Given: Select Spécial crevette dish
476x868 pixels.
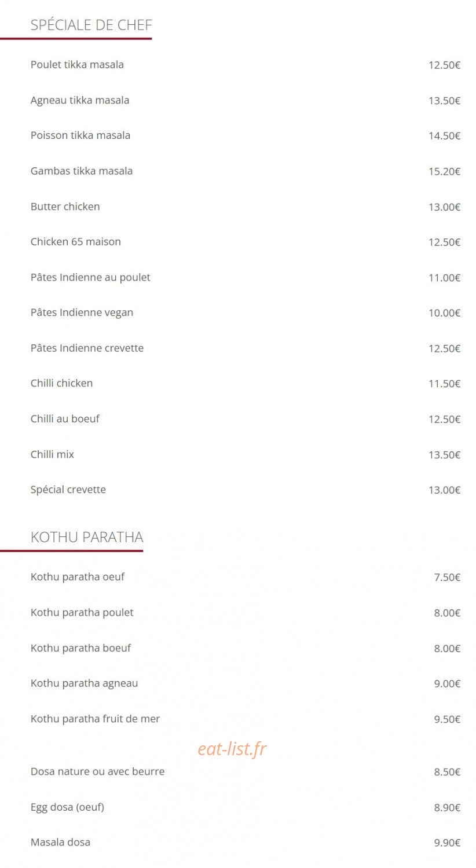Looking at the screenshot, I should [x=68, y=490].
